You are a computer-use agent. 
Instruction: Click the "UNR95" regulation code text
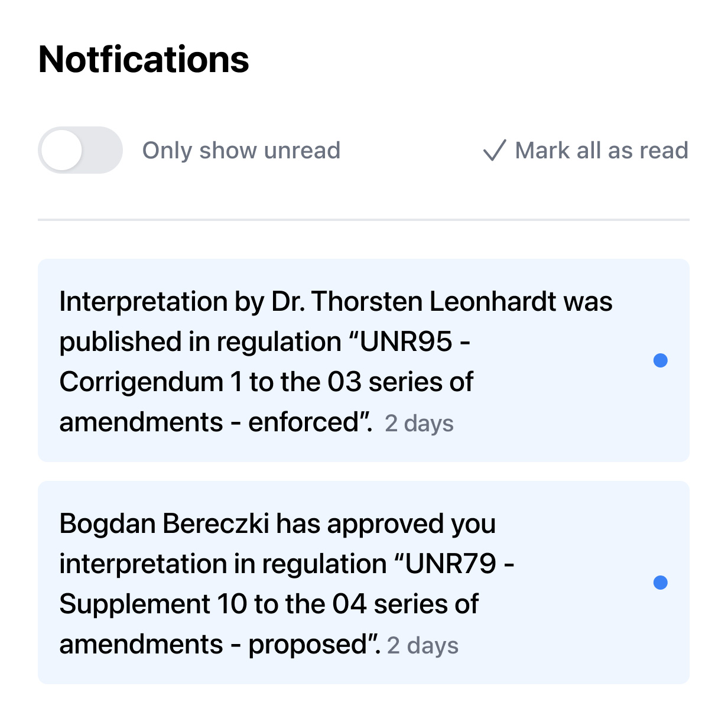[406, 342]
